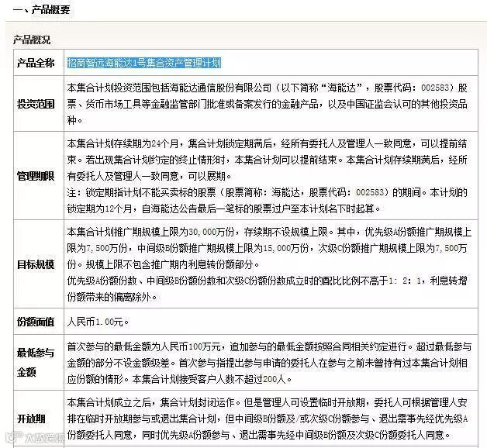This screenshot has height=448, width=487.
Task: Click the line beginning 金额的部分不设金额级差
Action: coord(268,363)
